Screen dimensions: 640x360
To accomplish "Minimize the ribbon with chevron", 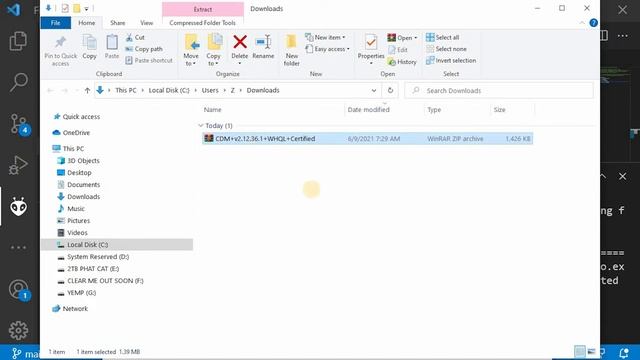I will 582,23.
